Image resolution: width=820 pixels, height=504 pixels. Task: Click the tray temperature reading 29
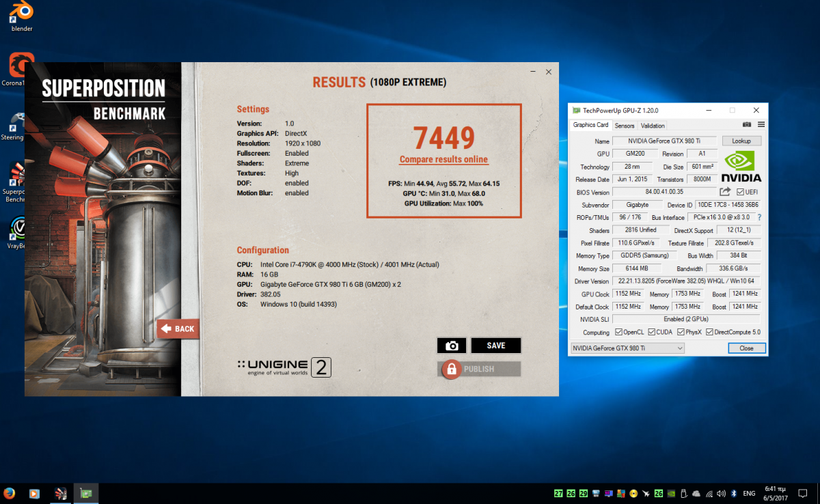tap(583, 493)
